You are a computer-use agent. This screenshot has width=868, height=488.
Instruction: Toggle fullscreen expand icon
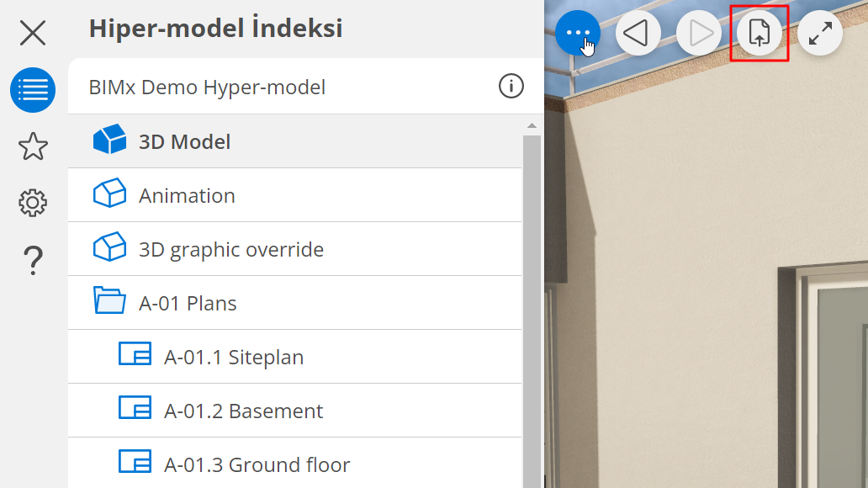point(820,34)
